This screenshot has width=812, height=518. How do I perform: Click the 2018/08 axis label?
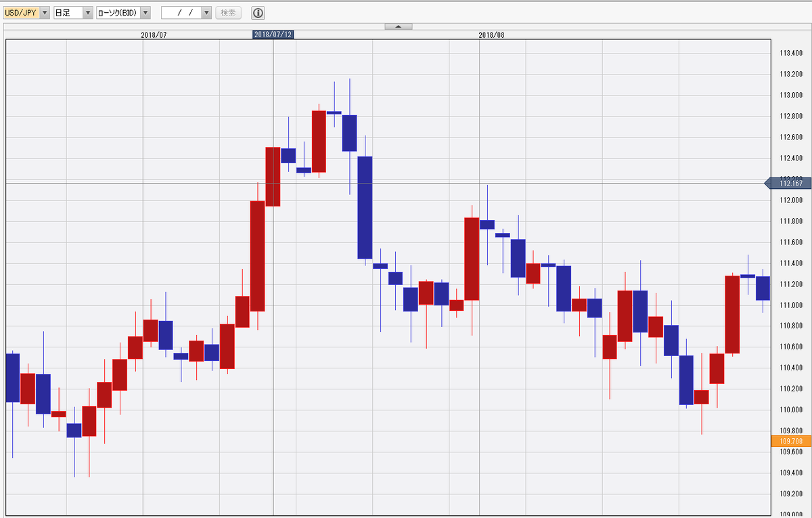pyautogui.click(x=492, y=35)
